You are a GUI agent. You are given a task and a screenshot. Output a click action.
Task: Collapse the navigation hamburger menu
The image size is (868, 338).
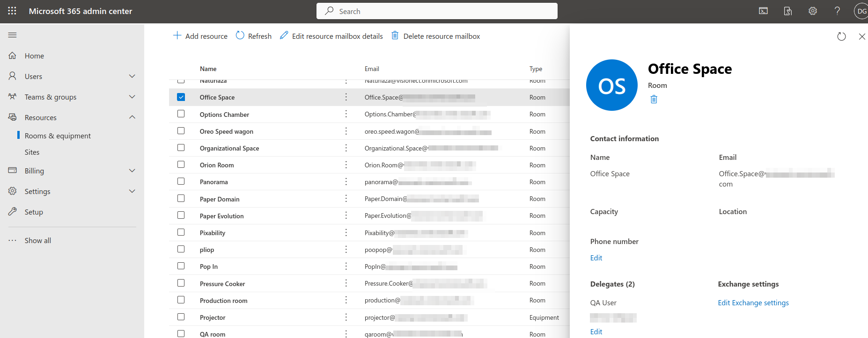click(x=13, y=35)
